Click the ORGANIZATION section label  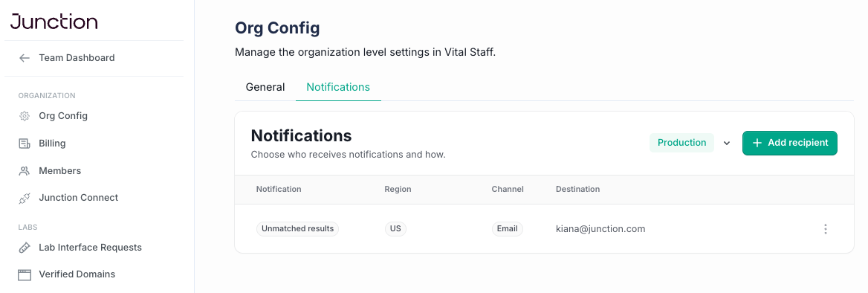pyautogui.click(x=47, y=96)
